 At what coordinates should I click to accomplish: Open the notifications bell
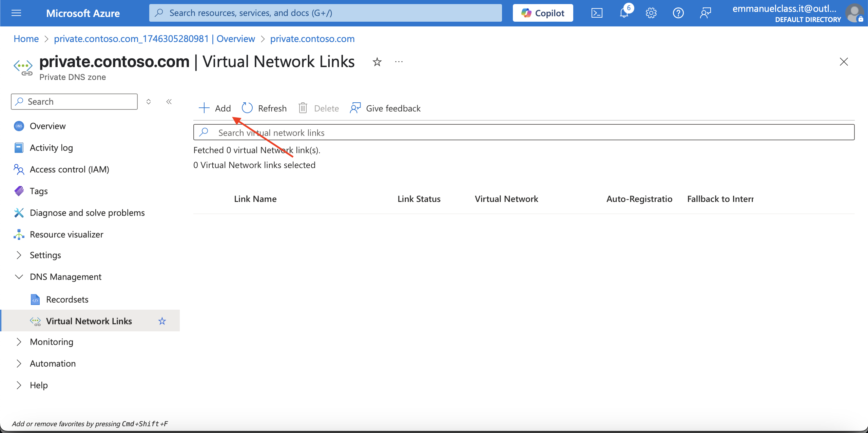coord(624,13)
